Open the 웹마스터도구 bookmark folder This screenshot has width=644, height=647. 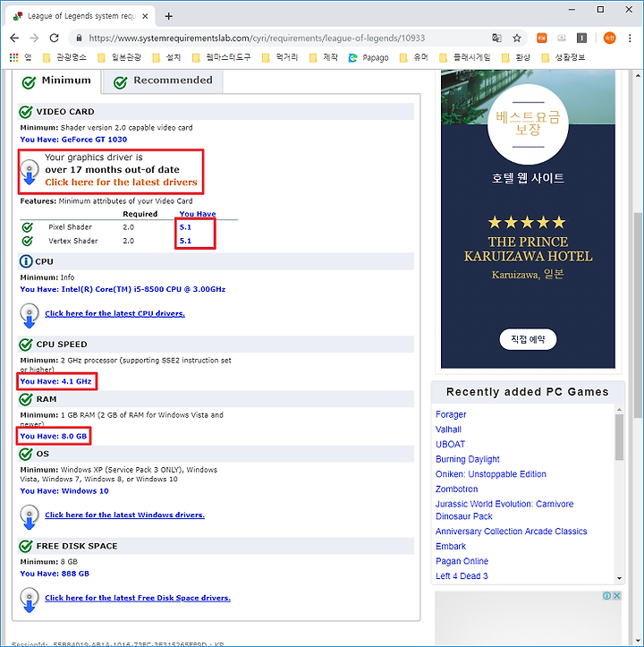tap(222, 57)
